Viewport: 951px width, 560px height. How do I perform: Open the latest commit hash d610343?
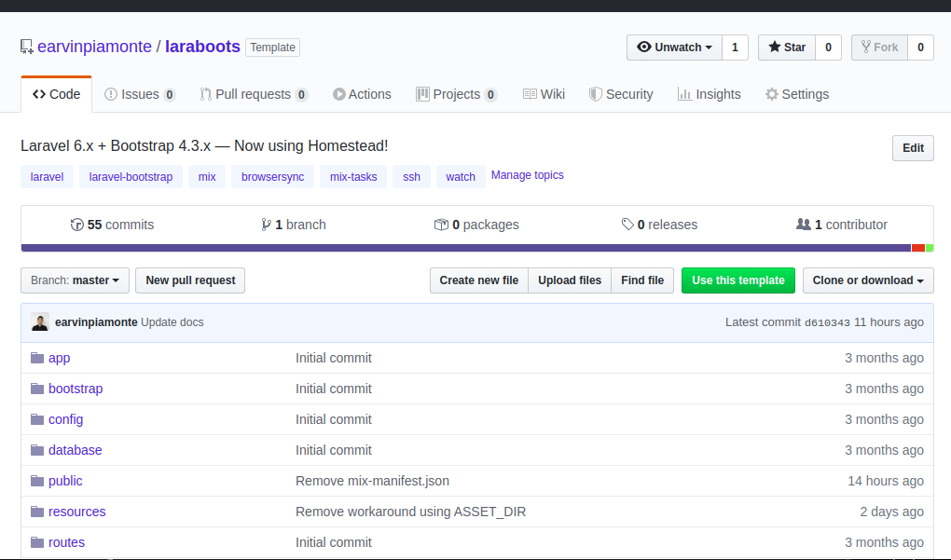pyautogui.click(x=827, y=322)
